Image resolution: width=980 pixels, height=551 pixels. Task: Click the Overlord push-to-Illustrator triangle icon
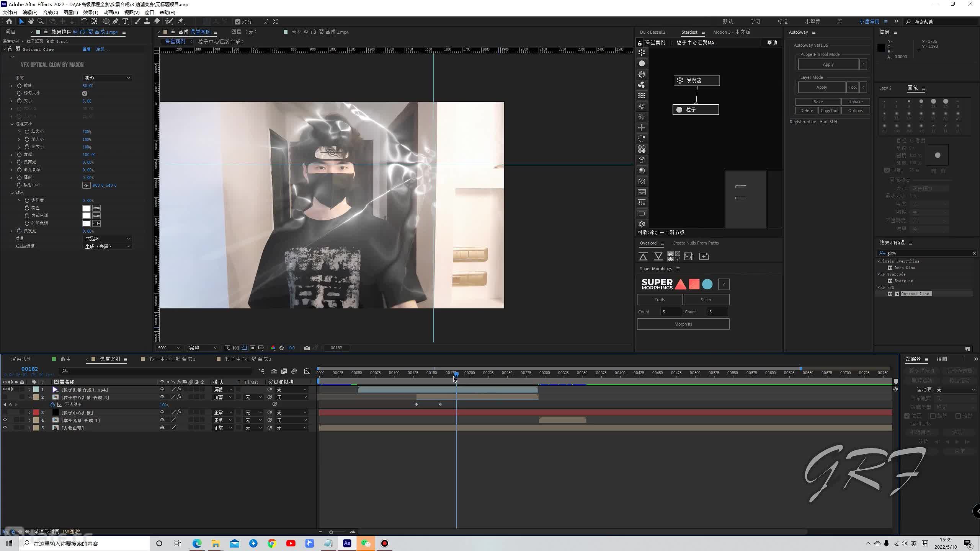click(x=643, y=256)
